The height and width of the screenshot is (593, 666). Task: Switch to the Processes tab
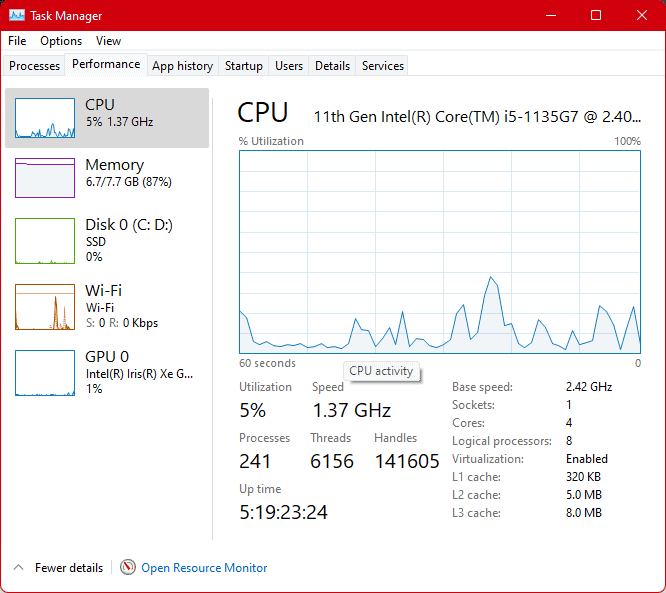point(34,66)
